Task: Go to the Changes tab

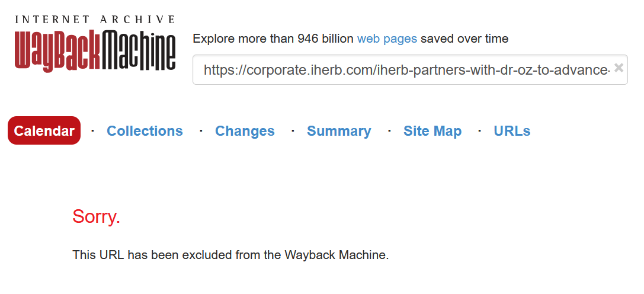Action: point(245,131)
